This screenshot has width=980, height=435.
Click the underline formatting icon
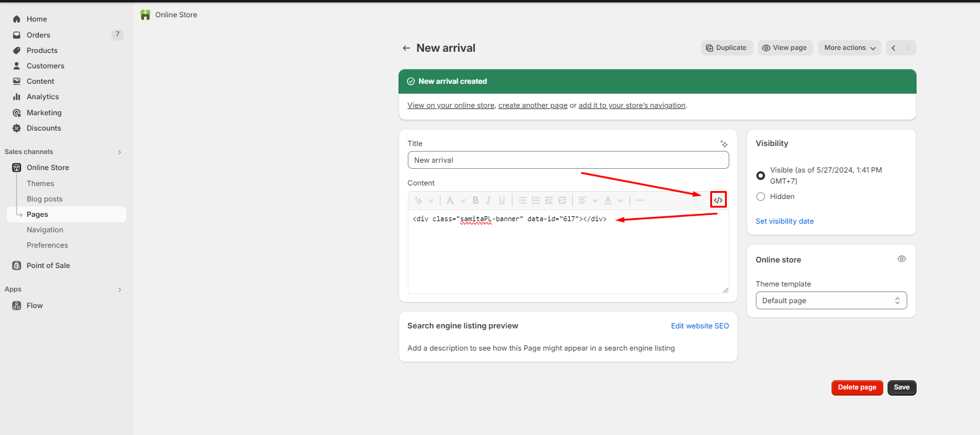(502, 200)
